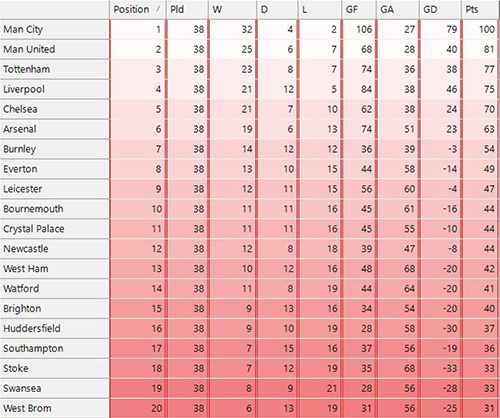Click Arsenal's GA cell showing 51

[398, 129]
